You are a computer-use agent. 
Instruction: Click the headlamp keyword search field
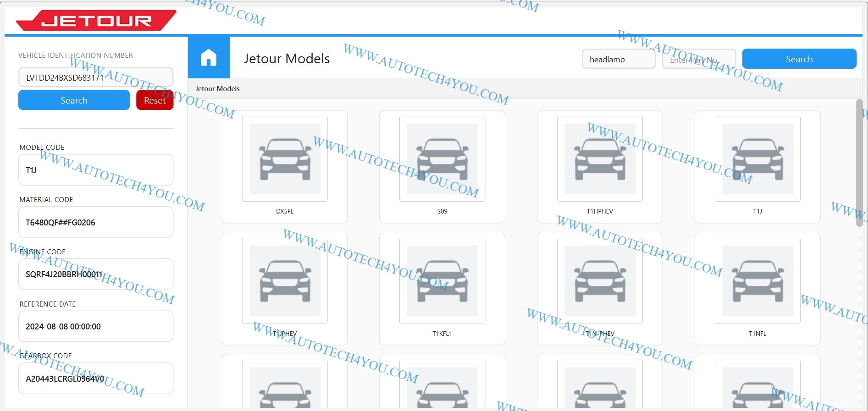point(618,60)
